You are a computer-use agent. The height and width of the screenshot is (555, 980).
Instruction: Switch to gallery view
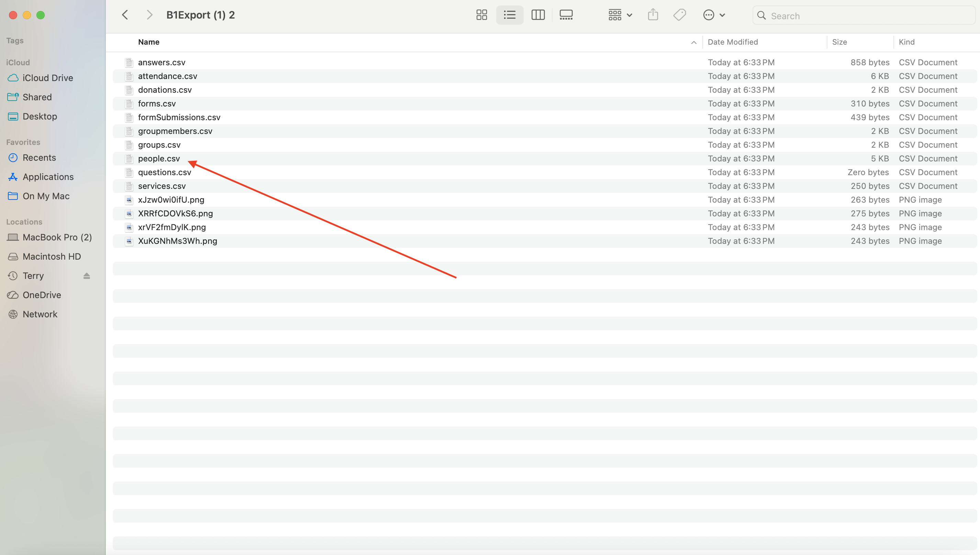566,15
